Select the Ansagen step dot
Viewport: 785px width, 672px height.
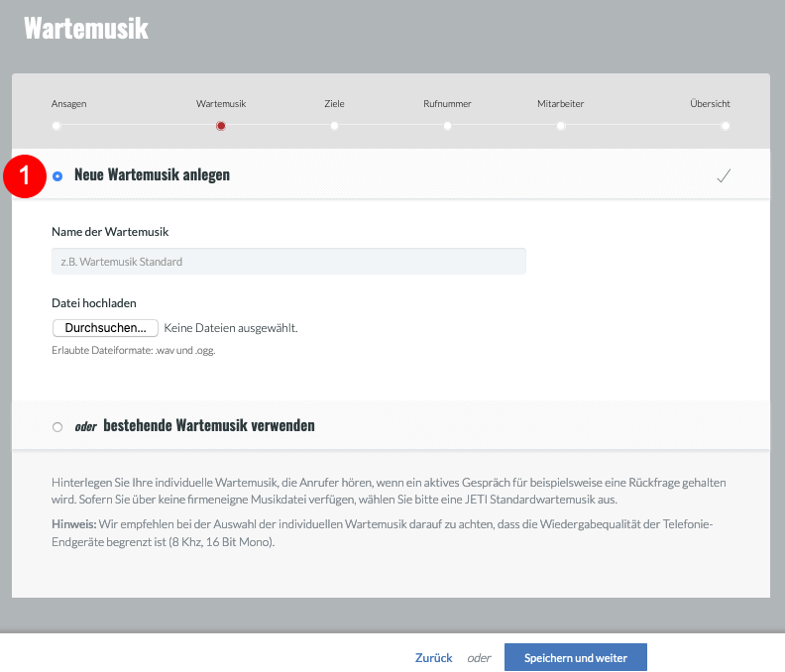(56, 126)
